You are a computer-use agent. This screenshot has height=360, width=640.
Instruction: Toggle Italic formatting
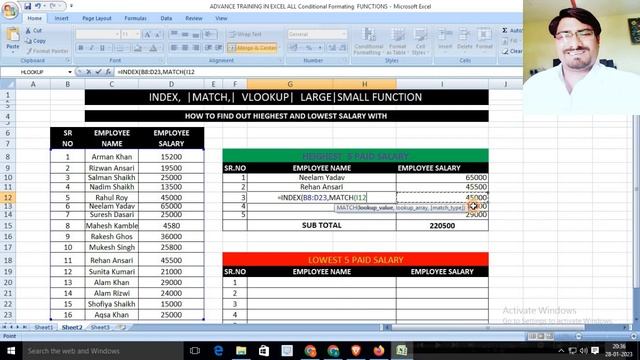tap(91, 48)
